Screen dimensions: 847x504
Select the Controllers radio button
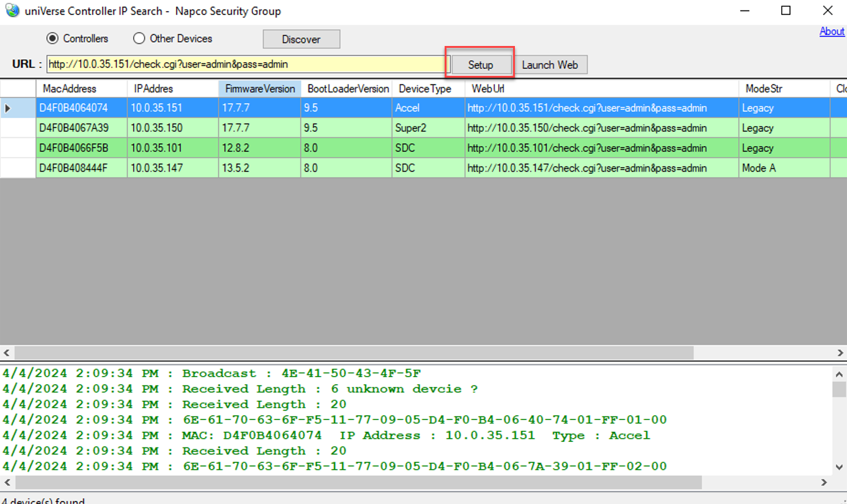pyautogui.click(x=53, y=39)
